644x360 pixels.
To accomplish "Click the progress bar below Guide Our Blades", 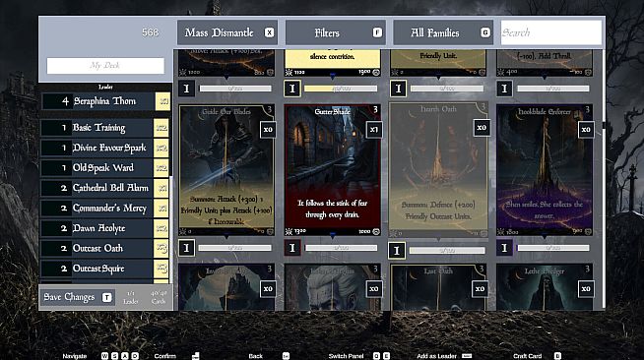I will coord(235,248).
